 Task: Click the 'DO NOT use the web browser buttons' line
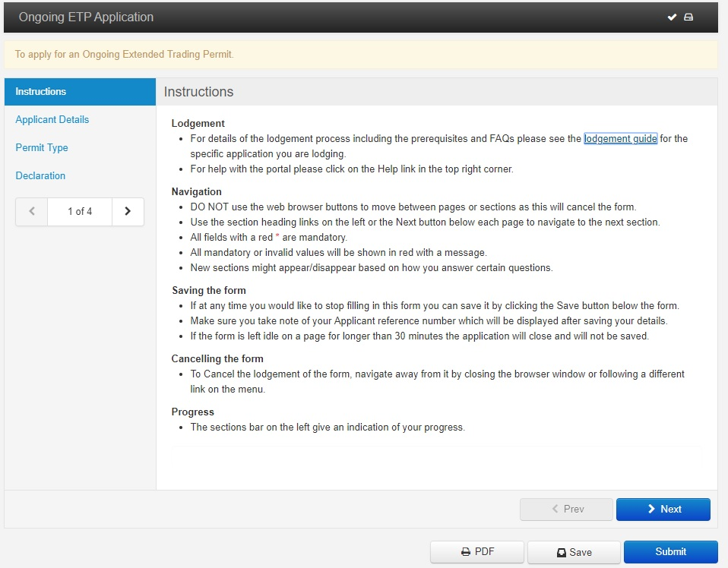tap(413, 207)
